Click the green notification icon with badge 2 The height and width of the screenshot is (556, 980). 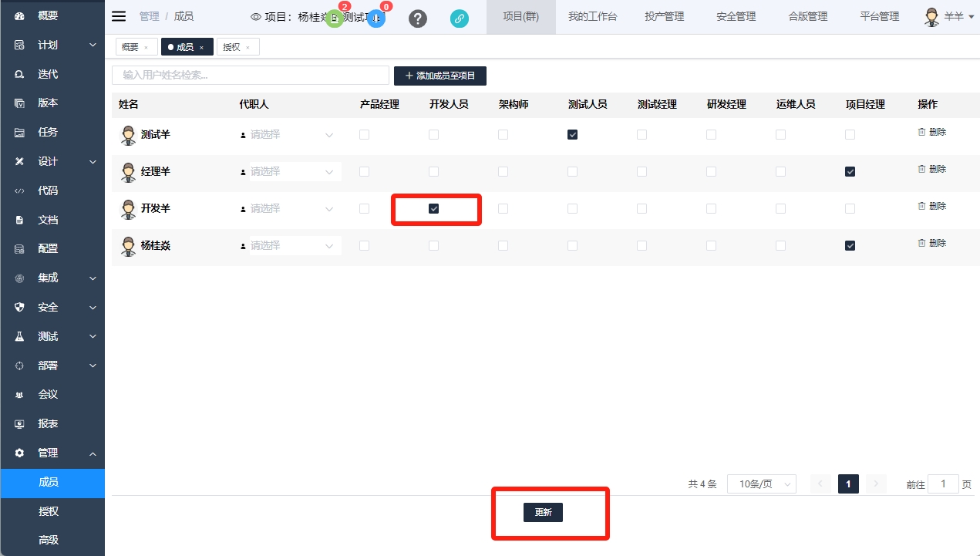click(335, 19)
